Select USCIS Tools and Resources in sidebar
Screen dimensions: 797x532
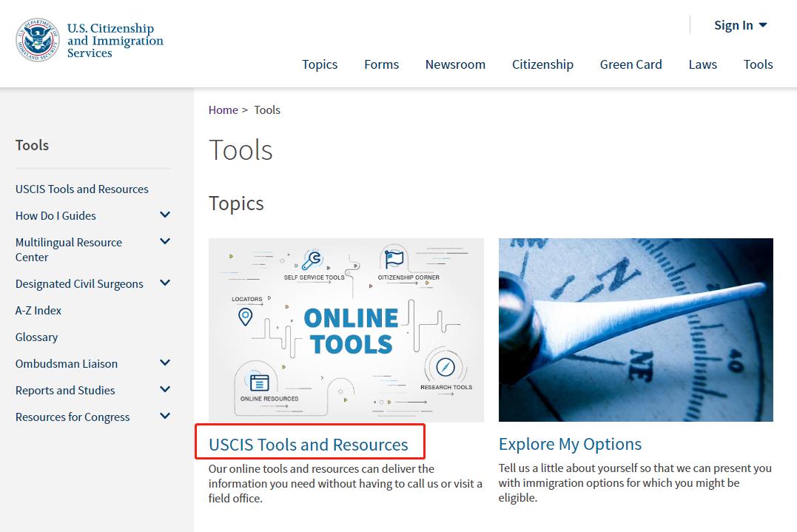tap(81, 189)
